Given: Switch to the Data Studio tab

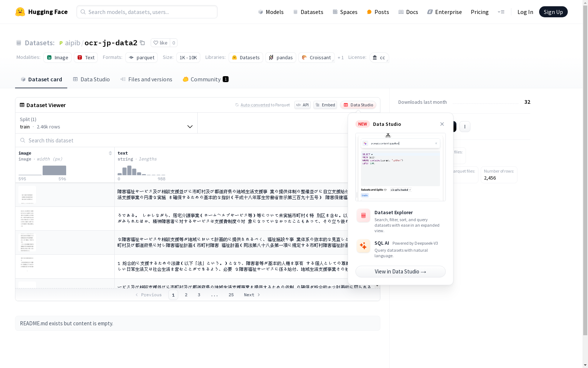Looking at the screenshot, I should pyautogui.click(x=91, y=79).
